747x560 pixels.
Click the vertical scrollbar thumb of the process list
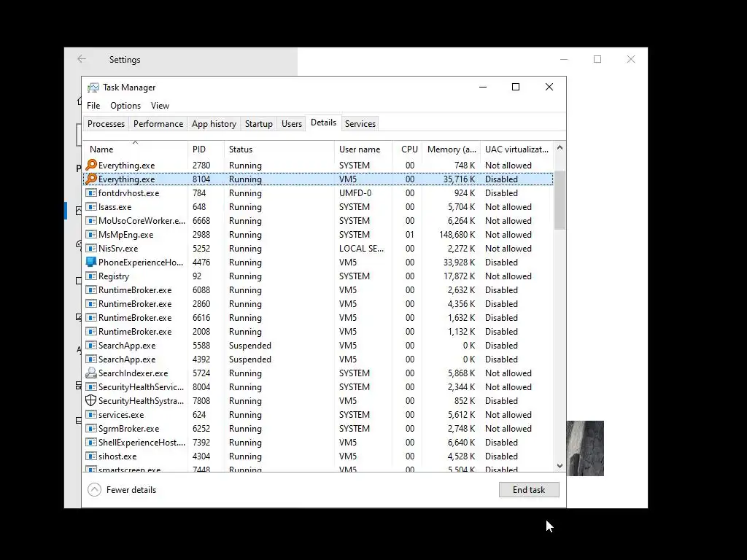coord(560,200)
